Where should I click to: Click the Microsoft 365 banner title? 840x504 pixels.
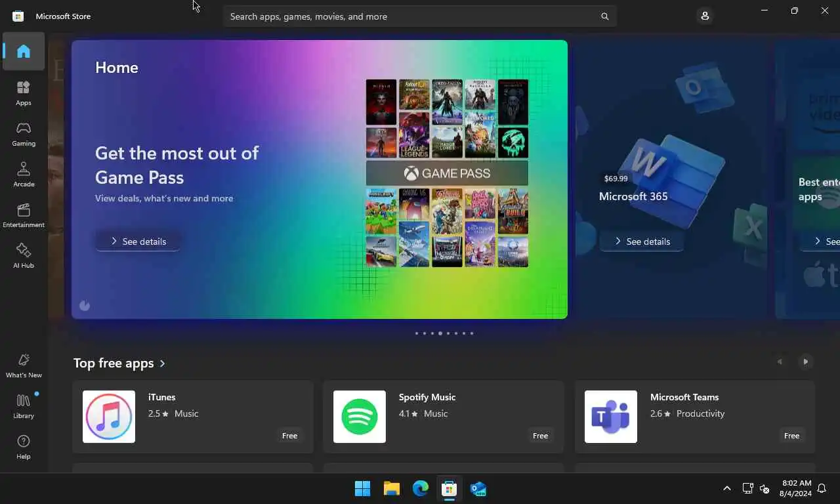coord(633,196)
